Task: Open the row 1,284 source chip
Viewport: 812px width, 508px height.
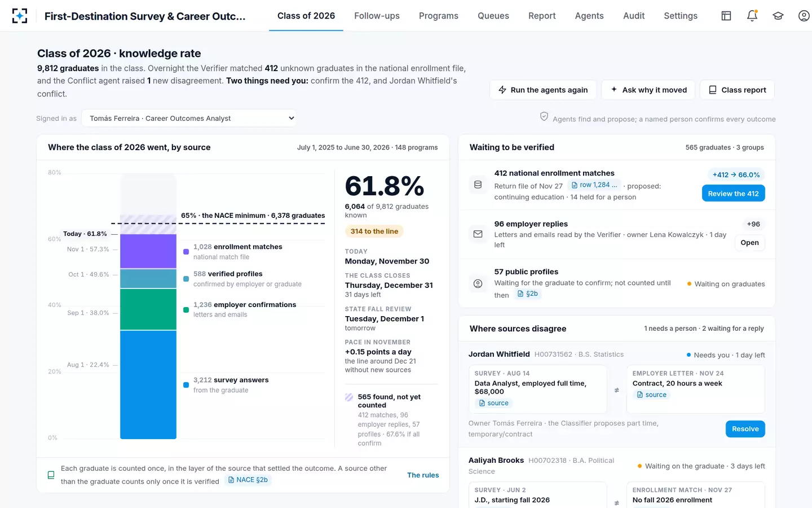Action: (x=594, y=185)
